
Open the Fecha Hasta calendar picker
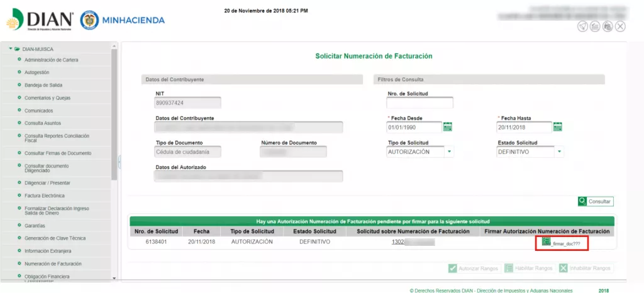pyautogui.click(x=557, y=127)
